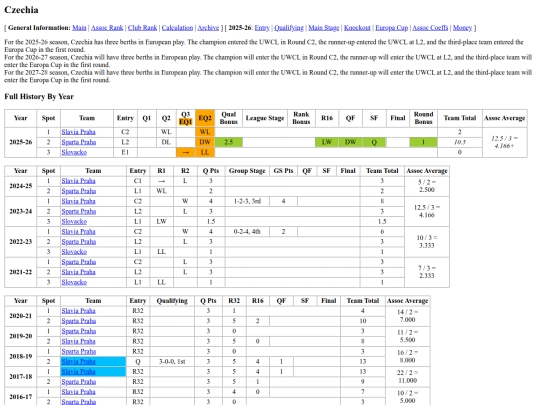This screenshot has width=540, height=405.
Task: Open Sparta Praha link in 2019-20 season
Action: pos(79,331)
